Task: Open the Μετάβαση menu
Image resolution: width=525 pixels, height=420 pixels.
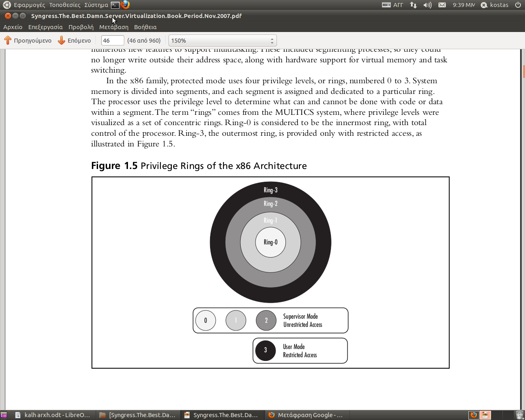Action: coord(114,27)
